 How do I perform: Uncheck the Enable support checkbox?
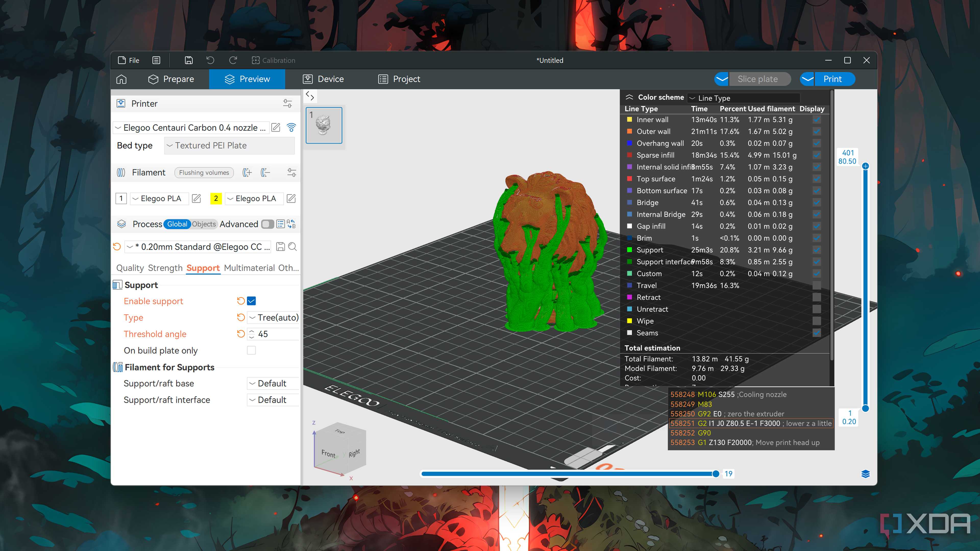click(x=251, y=301)
